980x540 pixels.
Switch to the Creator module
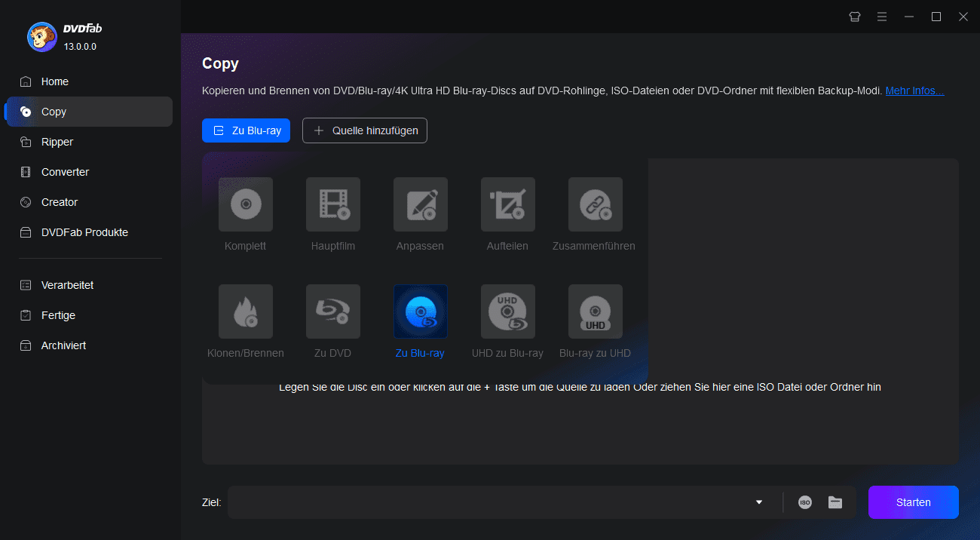pos(89,202)
